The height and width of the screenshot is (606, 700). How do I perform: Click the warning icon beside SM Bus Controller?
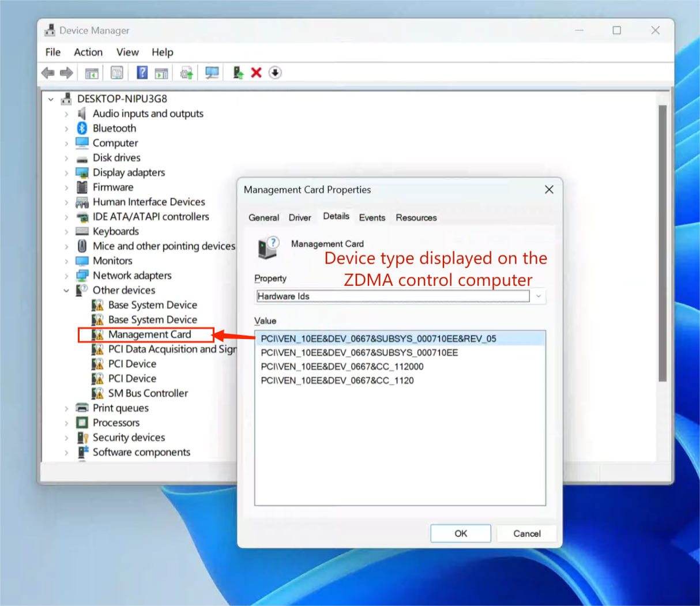tap(97, 393)
